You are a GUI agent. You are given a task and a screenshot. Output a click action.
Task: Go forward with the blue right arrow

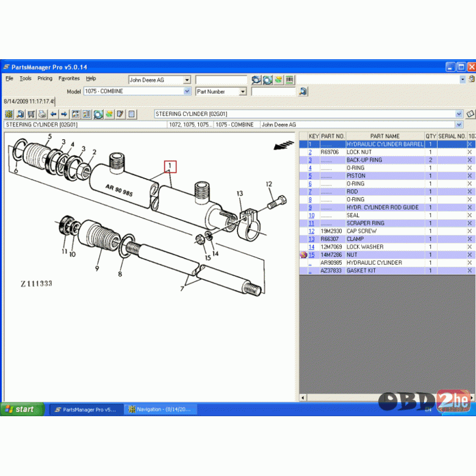click(64, 114)
